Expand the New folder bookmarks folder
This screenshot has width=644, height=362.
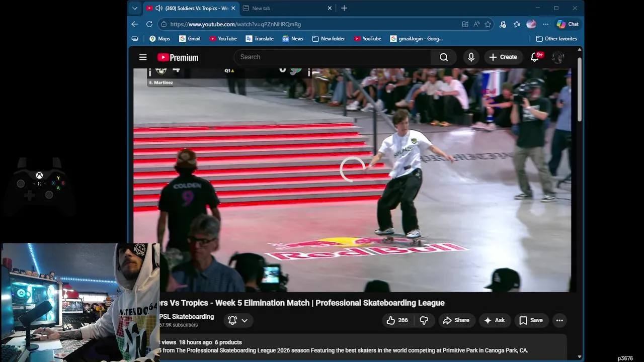tap(329, 39)
